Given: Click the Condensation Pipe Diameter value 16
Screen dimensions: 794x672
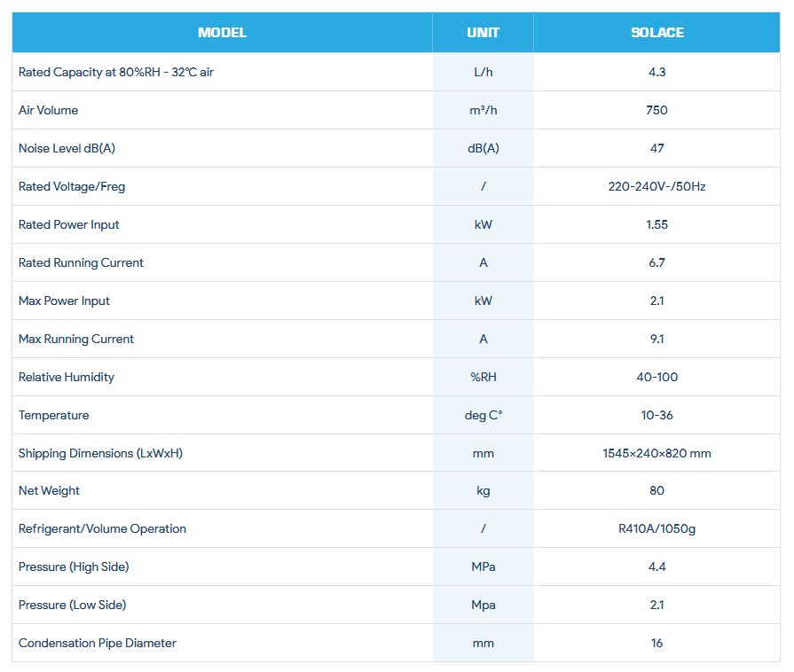Looking at the screenshot, I should (656, 643).
